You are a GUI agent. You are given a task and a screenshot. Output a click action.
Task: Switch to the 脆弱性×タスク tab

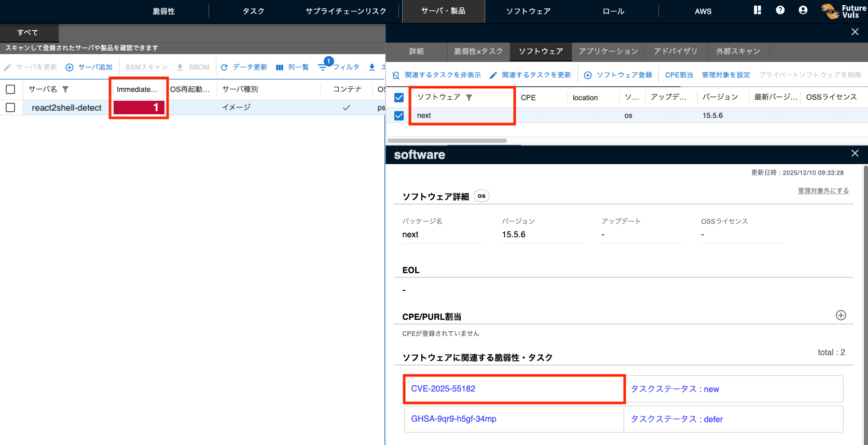point(478,51)
